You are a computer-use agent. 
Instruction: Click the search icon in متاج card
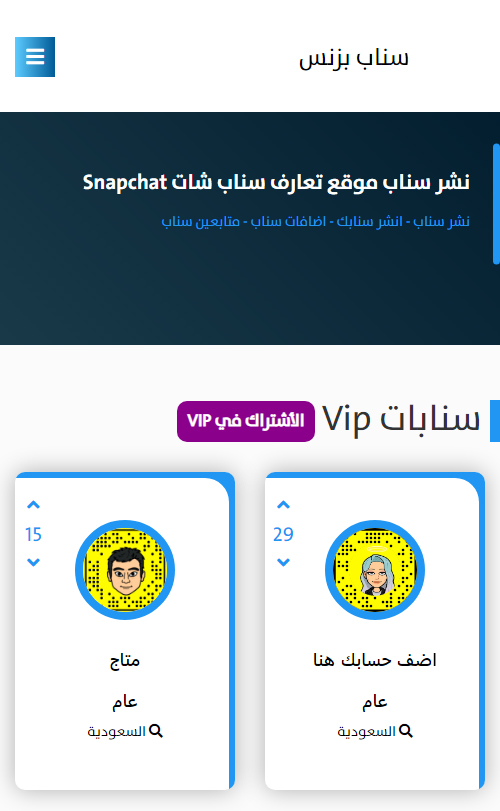click(x=156, y=731)
